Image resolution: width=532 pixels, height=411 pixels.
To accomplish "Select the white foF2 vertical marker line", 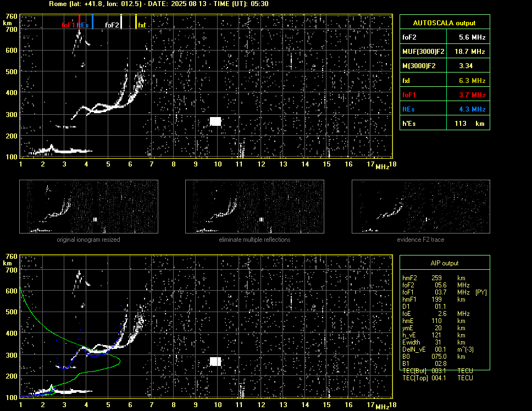I will (121, 21).
